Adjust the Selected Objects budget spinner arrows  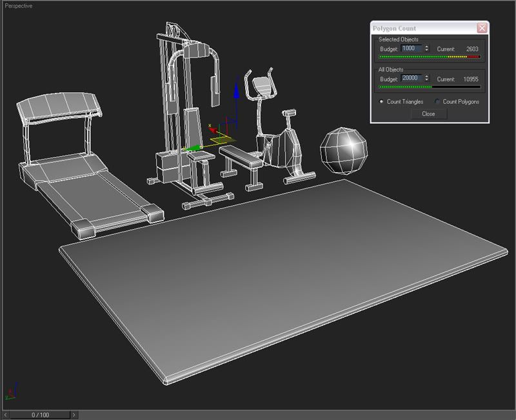tap(426, 48)
